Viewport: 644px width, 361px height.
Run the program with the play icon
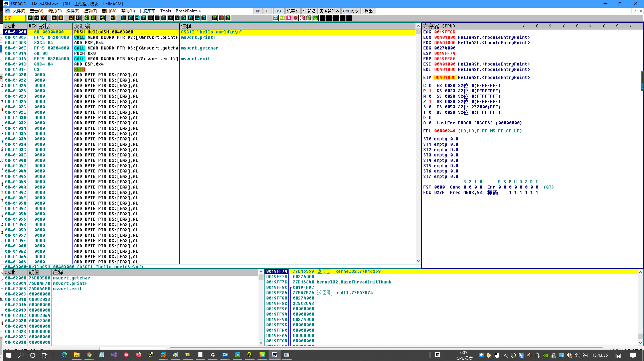pos(54,18)
